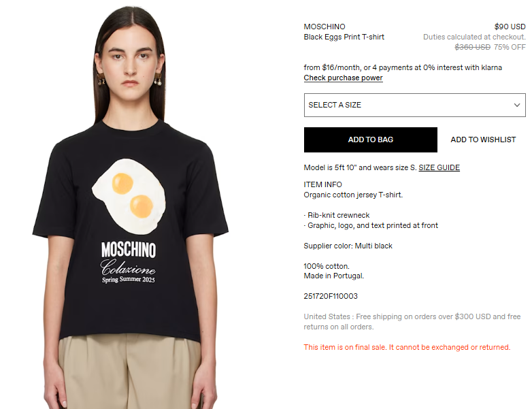The image size is (532, 409).
Task: Open the SIZE GUIDE link
Action: click(x=439, y=167)
